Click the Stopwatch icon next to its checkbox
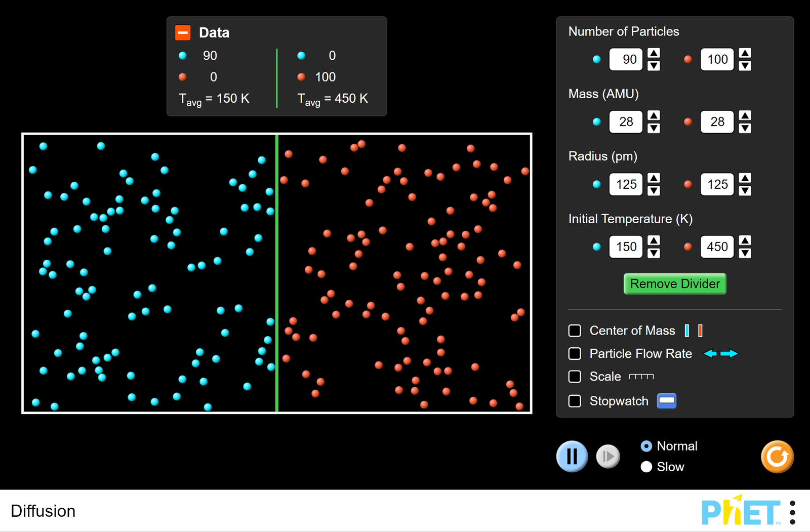The image size is (810, 532). tap(667, 400)
